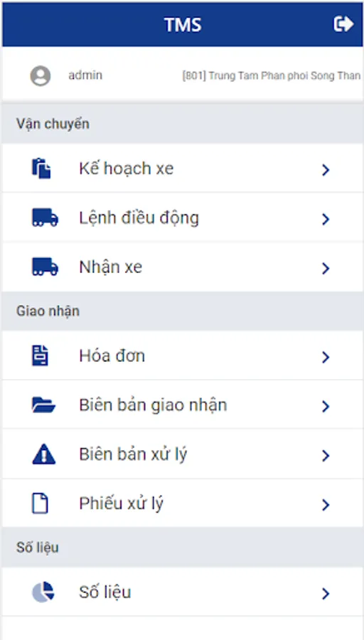The width and height of the screenshot is (364, 640).
Task: Open the Biên bản giao nhận menu item
Action: tap(182, 405)
